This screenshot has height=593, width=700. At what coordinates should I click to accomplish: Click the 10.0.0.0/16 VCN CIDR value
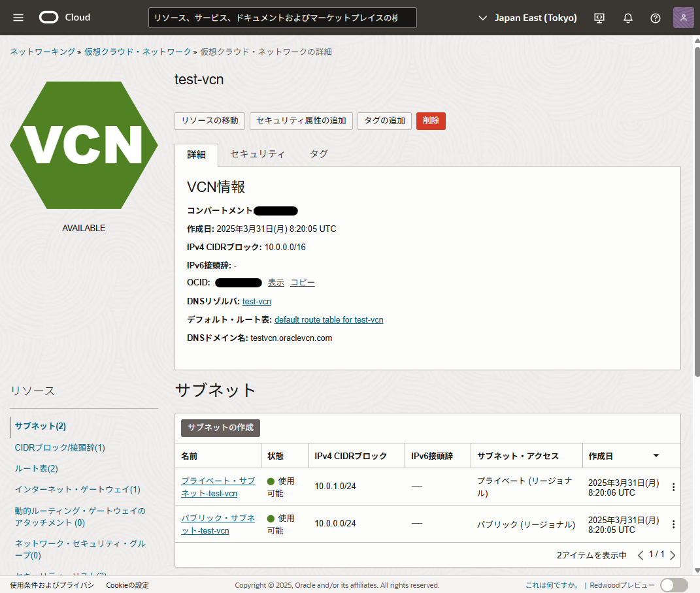click(x=285, y=248)
